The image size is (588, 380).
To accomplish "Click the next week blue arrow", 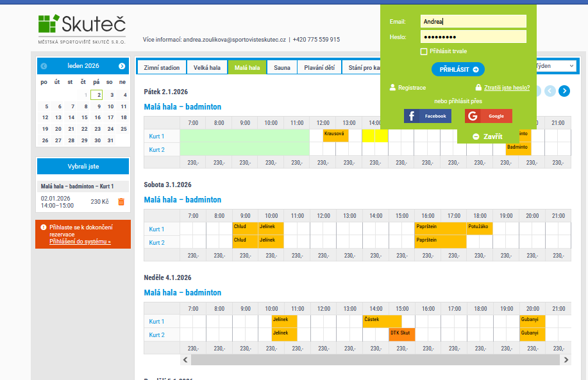I will [564, 91].
